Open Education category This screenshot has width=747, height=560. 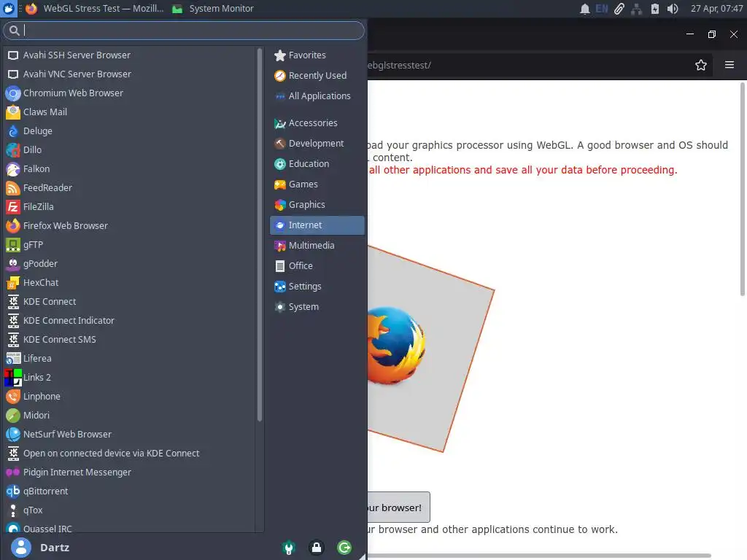(x=317, y=164)
